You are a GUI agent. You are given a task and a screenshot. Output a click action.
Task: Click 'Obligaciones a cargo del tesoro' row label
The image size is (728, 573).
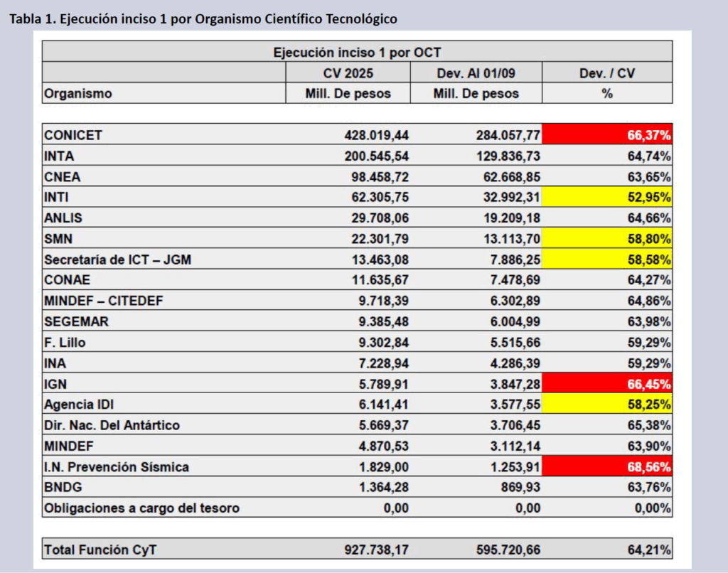(x=141, y=508)
